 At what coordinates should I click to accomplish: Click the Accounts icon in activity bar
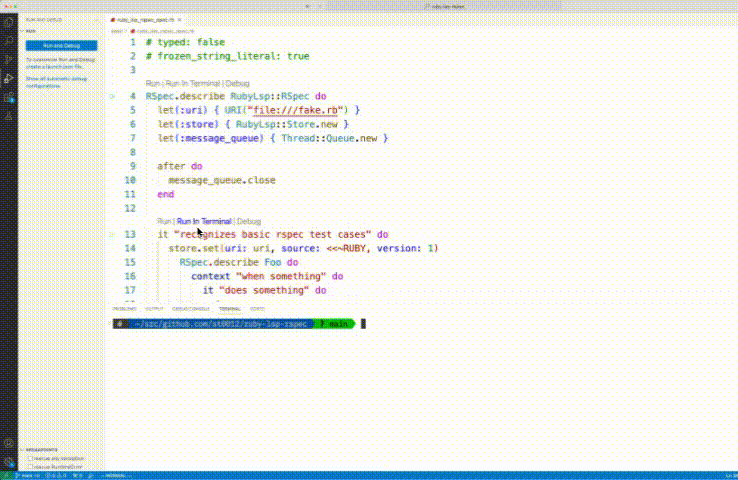(x=10, y=443)
